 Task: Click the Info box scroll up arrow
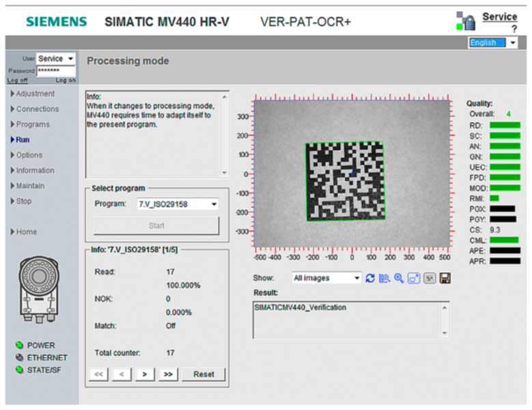[x=224, y=97]
